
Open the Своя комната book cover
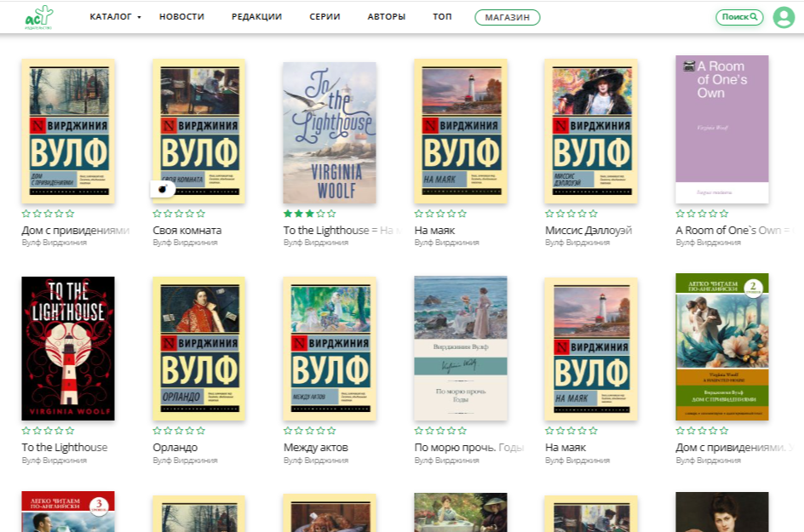199,131
